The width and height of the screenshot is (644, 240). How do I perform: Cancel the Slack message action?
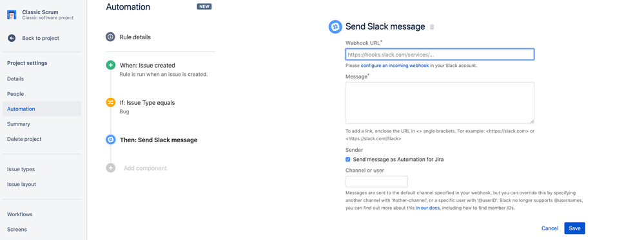click(x=549, y=228)
